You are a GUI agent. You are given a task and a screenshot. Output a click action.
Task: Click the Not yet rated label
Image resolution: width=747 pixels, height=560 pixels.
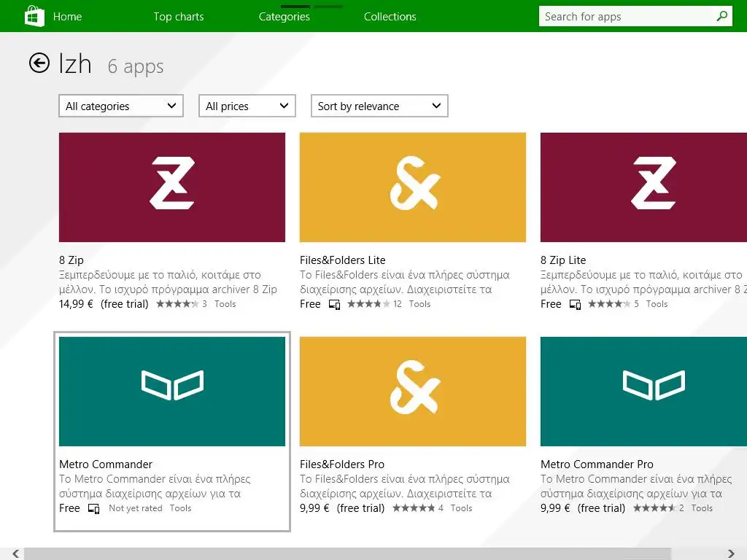(135, 508)
